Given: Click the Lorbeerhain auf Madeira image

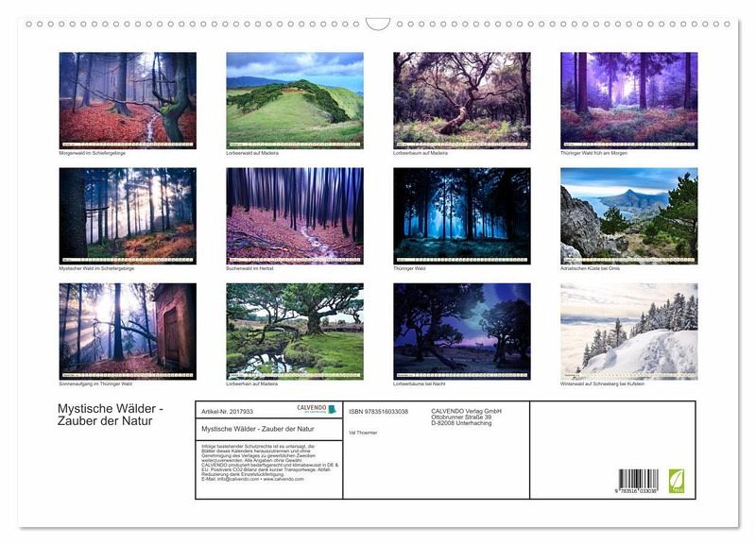Looking at the screenshot, I should [x=295, y=331].
